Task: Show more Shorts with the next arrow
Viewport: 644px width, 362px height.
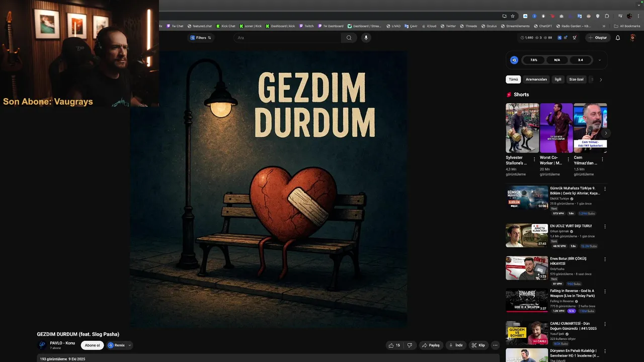Action: (606, 133)
